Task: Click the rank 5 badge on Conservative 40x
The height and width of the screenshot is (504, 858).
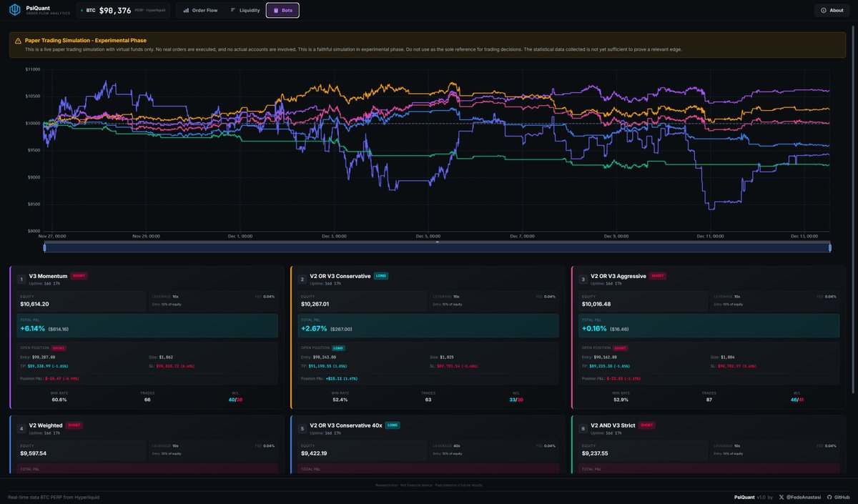Action: click(302, 428)
